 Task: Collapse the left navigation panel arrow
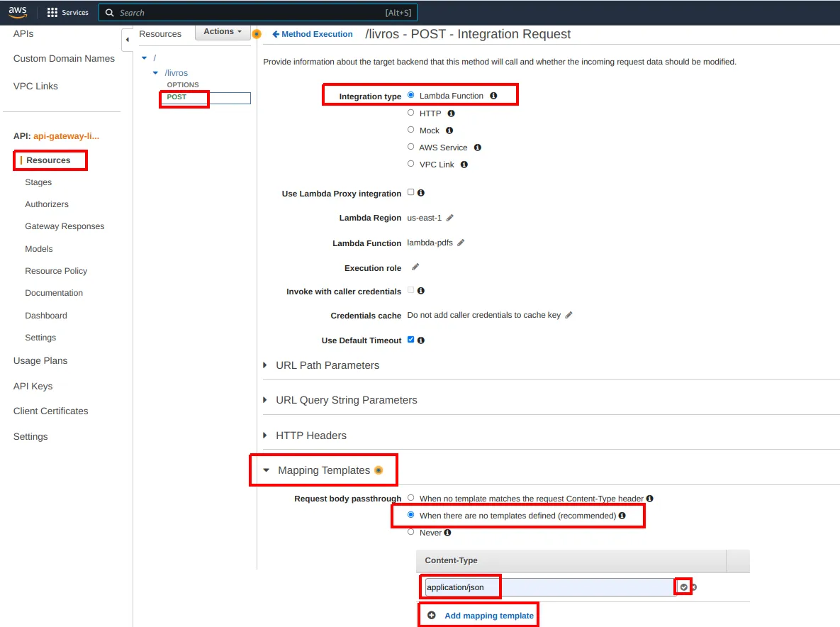(x=127, y=40)
